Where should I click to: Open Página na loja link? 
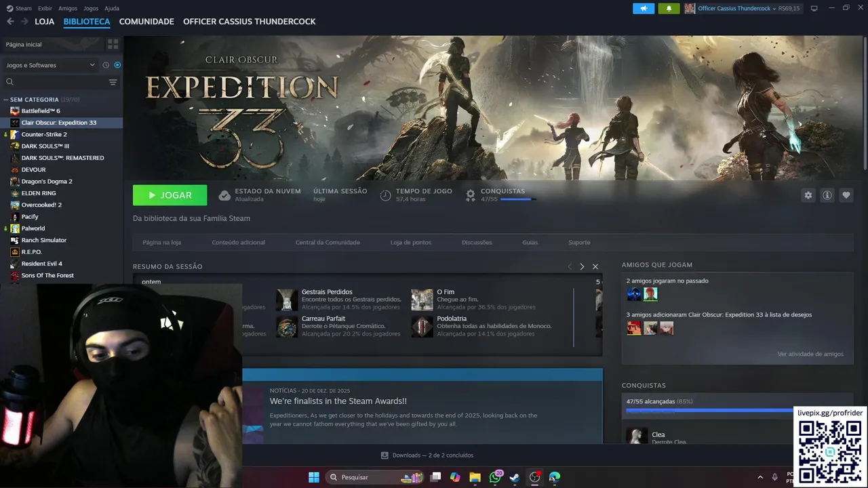pyautogui.click(x=161, y=242)
